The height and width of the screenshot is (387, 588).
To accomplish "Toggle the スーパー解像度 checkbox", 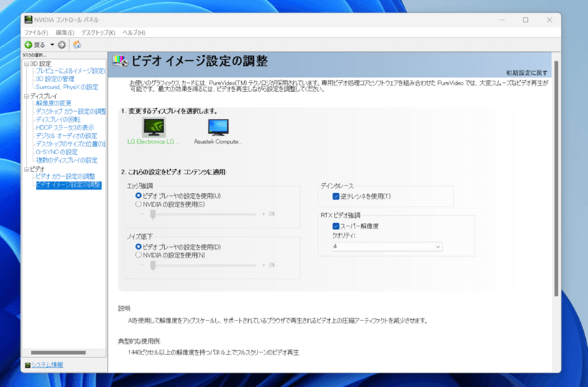I will click(336, 226).
